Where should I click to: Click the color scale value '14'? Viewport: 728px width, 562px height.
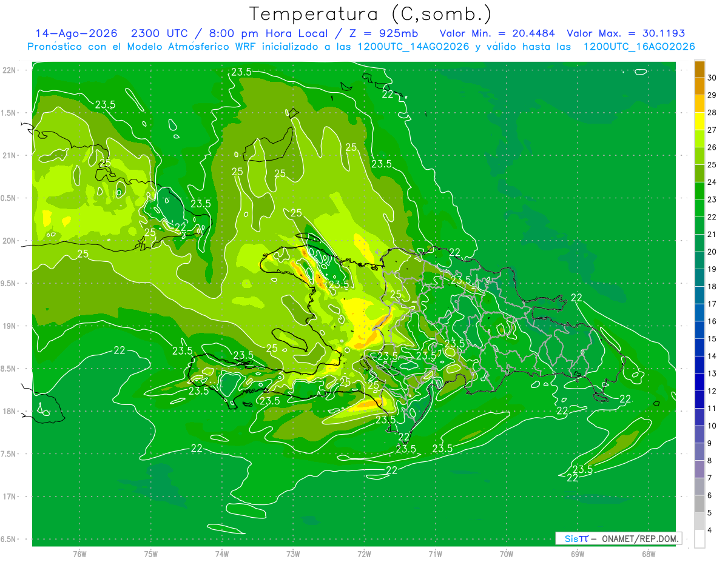(x=712, y=356)
